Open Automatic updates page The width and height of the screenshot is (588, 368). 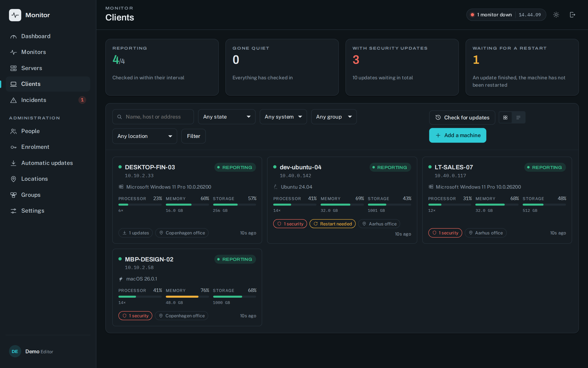(x=48, y=163)
